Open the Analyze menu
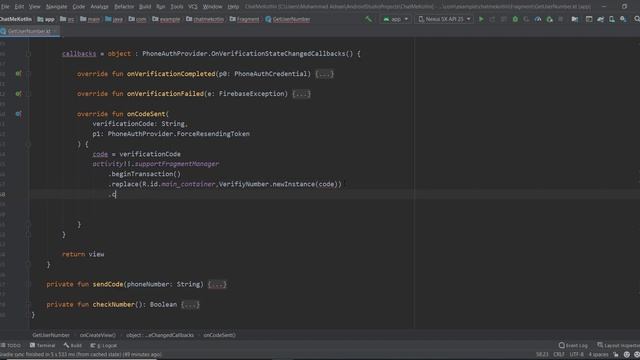Viewport: 640px width, 360px height. pyautogui.click(x=99, y=7)
